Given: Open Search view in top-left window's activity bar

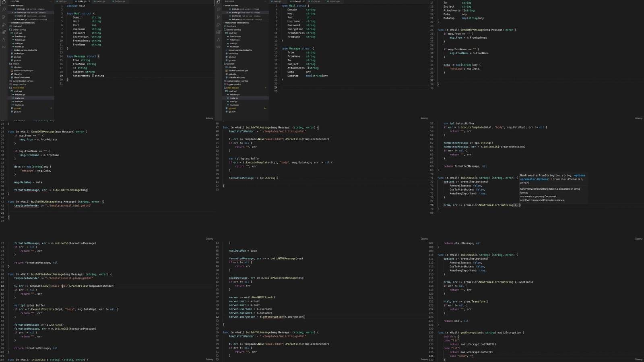Looking at the screenshot, I should pos(4,9).
